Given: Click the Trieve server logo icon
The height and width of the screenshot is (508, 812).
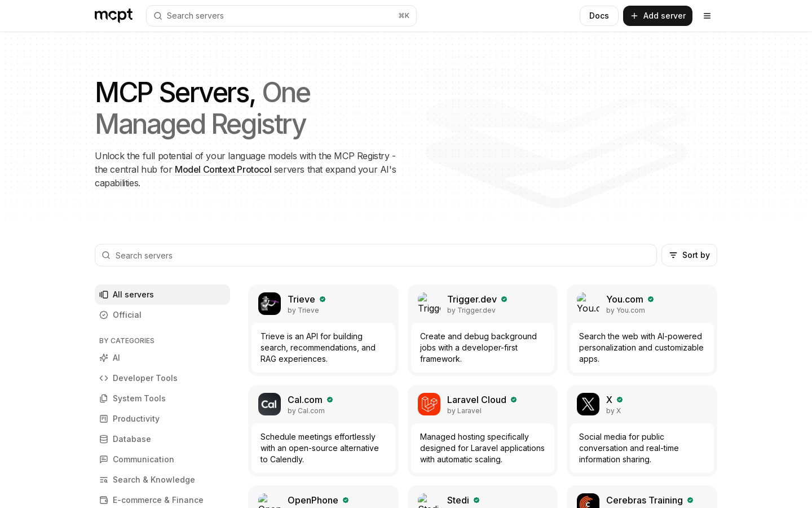Looking at the screenshot, I should [x=270, y=304].
